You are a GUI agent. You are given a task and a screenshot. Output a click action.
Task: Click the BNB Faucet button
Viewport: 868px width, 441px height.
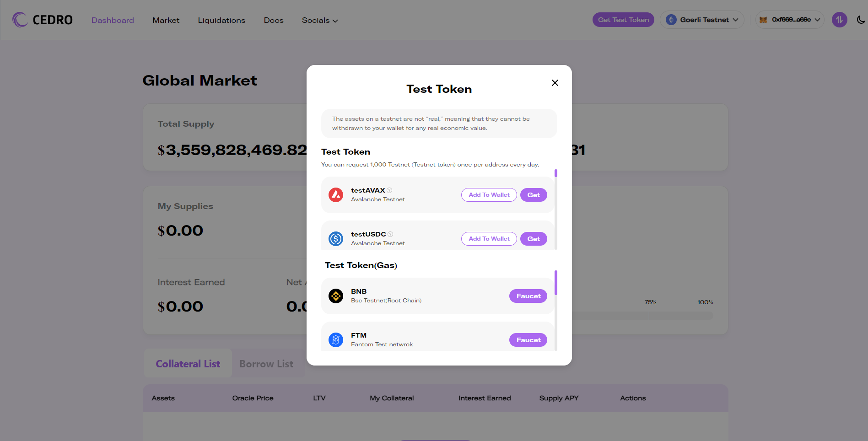pyautogui.click(x=528, y=296)
